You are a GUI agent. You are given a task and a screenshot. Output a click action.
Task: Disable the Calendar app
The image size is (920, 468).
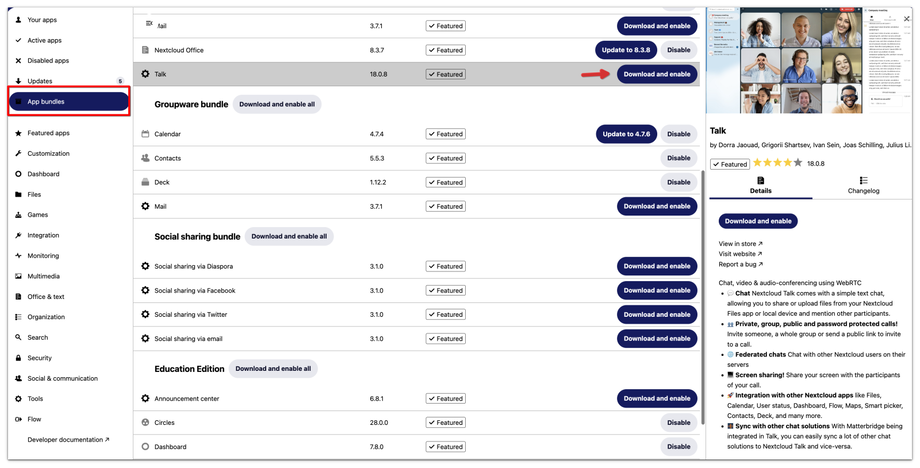click(x=678, y=134)
